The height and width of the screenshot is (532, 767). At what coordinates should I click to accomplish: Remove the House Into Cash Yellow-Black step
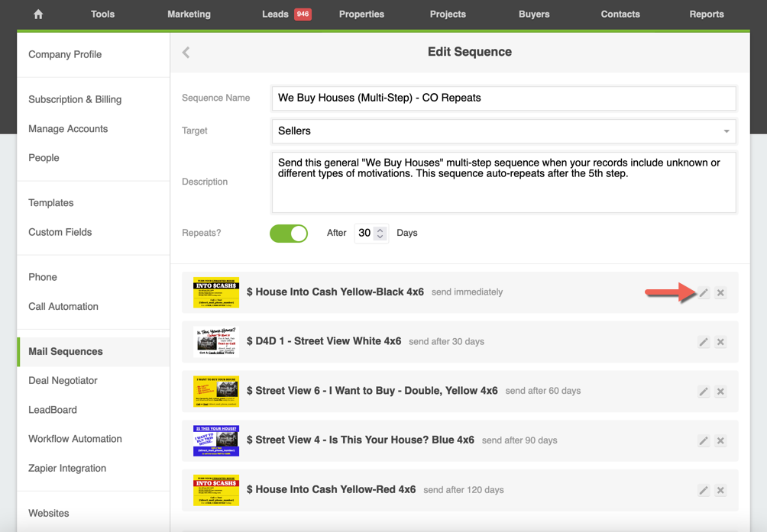[720, 293]
